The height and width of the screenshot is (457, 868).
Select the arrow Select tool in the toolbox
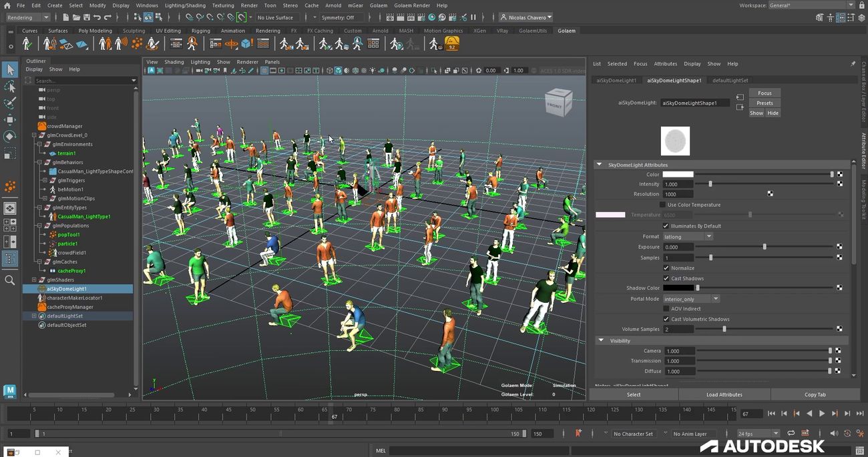[10, 69]
